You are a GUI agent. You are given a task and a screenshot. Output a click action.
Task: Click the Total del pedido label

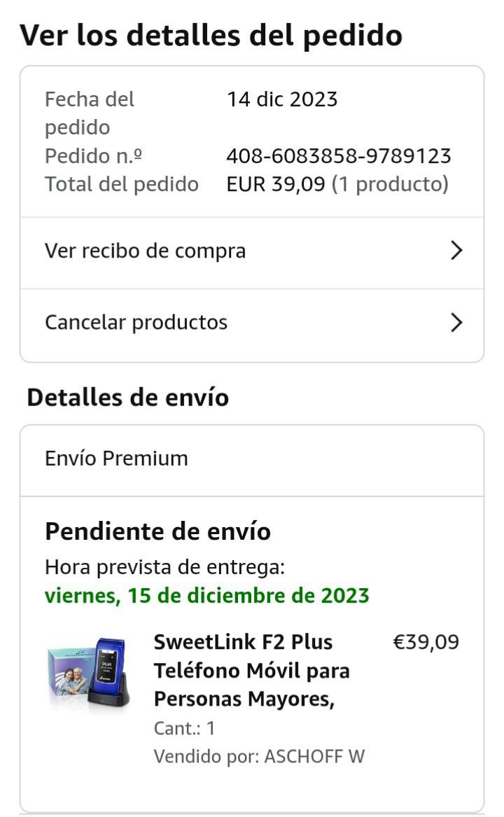tap(122, 184)
